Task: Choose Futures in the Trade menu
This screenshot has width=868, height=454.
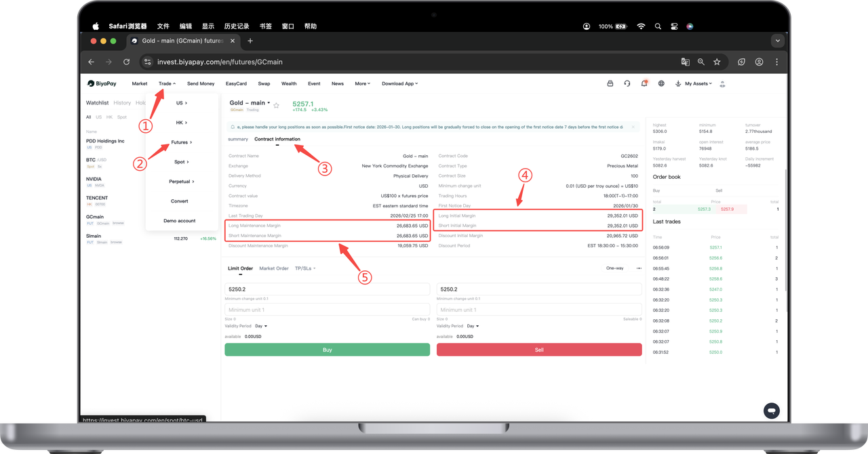Action: point(180,142)
